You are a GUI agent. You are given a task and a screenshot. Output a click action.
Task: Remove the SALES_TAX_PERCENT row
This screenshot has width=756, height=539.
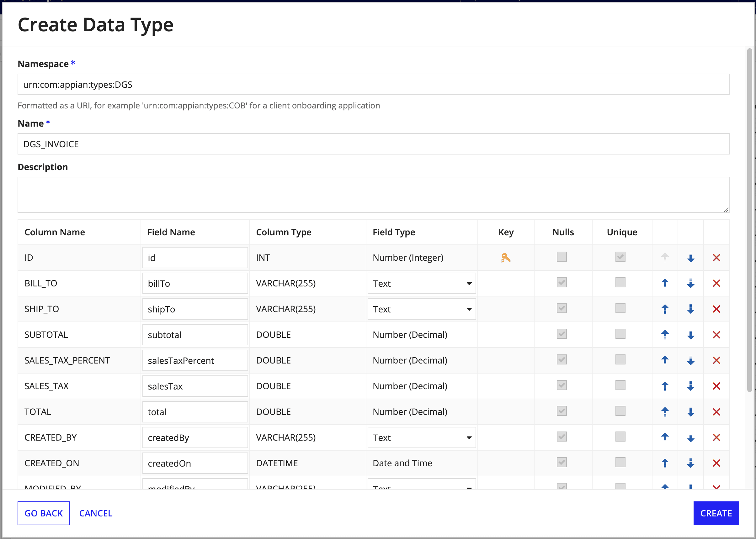[x=716, y=360]
